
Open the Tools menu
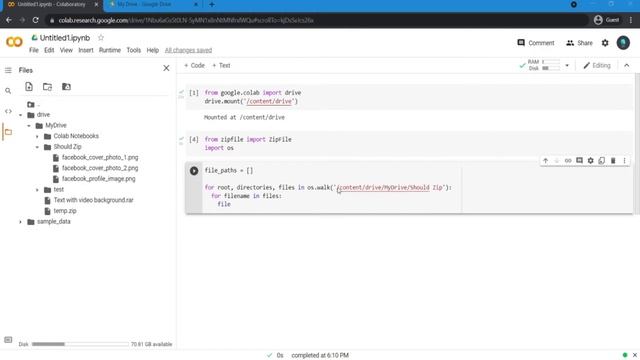(133, 50)
